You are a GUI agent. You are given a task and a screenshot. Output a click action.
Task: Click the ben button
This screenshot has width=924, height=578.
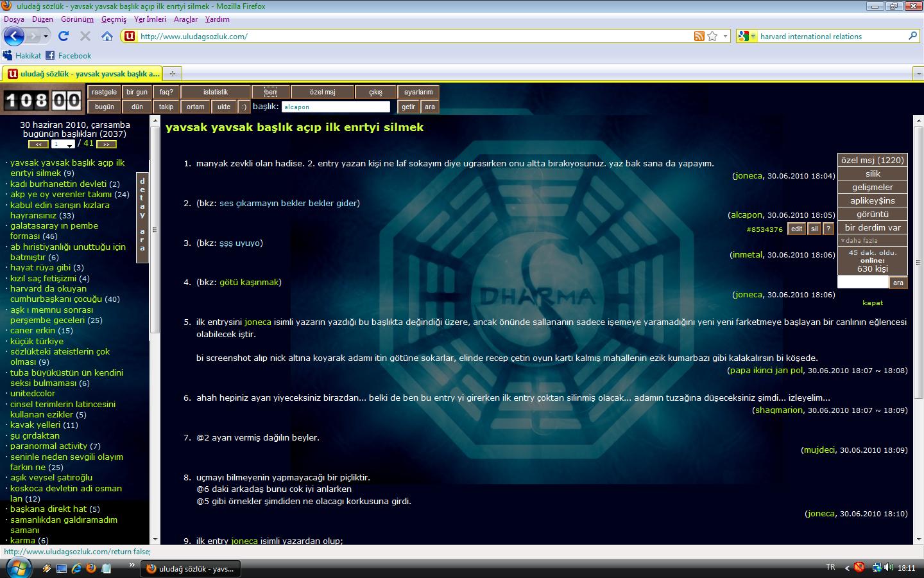[x=271, y=92]
